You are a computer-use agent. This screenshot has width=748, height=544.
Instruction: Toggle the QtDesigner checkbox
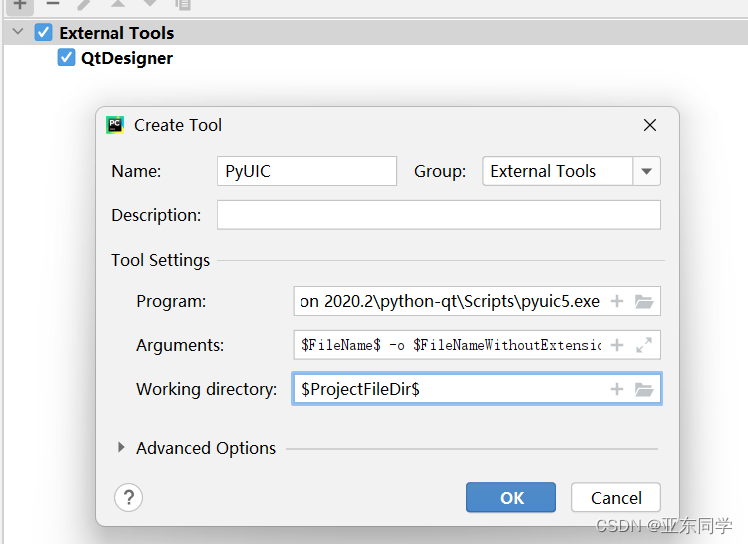pyautogui.click(x=67, y=58)
